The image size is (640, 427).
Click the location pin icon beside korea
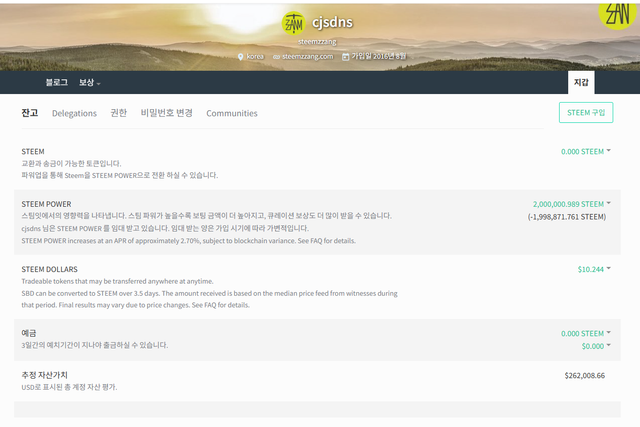pyautogui.click(x=240, y=57)
